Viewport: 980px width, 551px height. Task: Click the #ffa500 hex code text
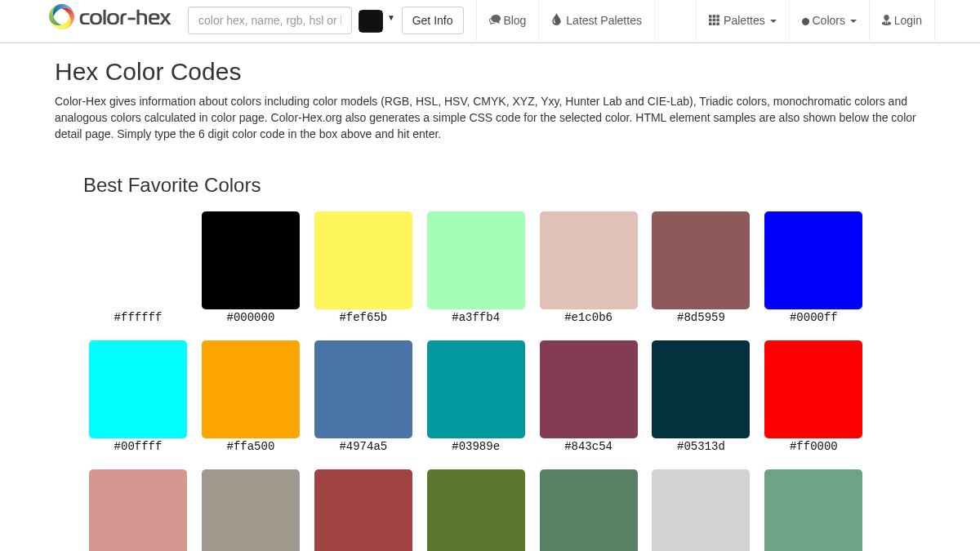click(x=251, y=447)
